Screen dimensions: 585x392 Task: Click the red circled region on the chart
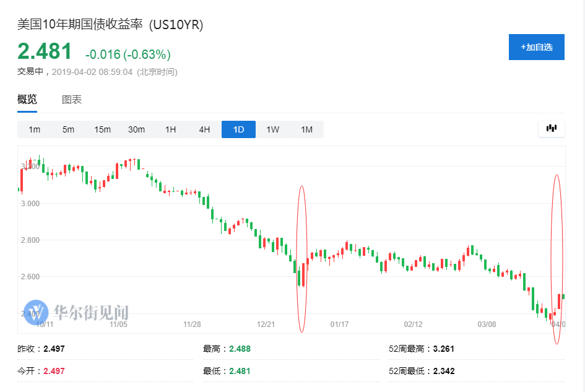click(301, 254)
